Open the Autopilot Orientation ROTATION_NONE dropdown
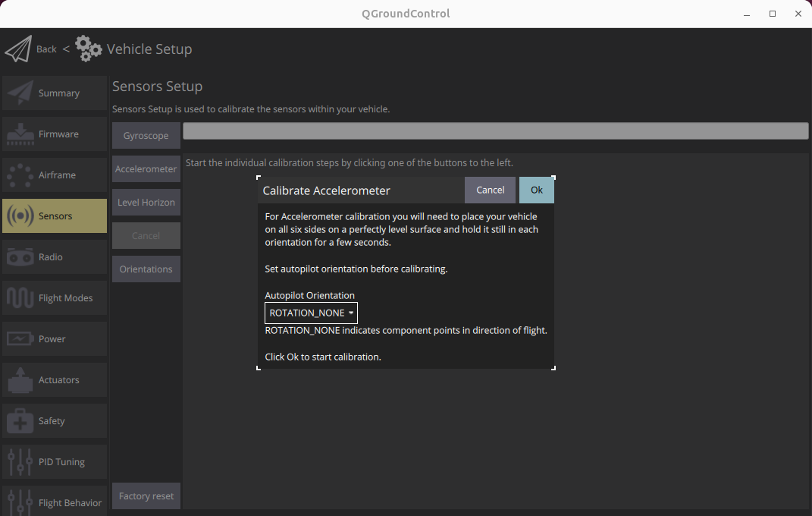The image size is (812, 516). (312, 313)
